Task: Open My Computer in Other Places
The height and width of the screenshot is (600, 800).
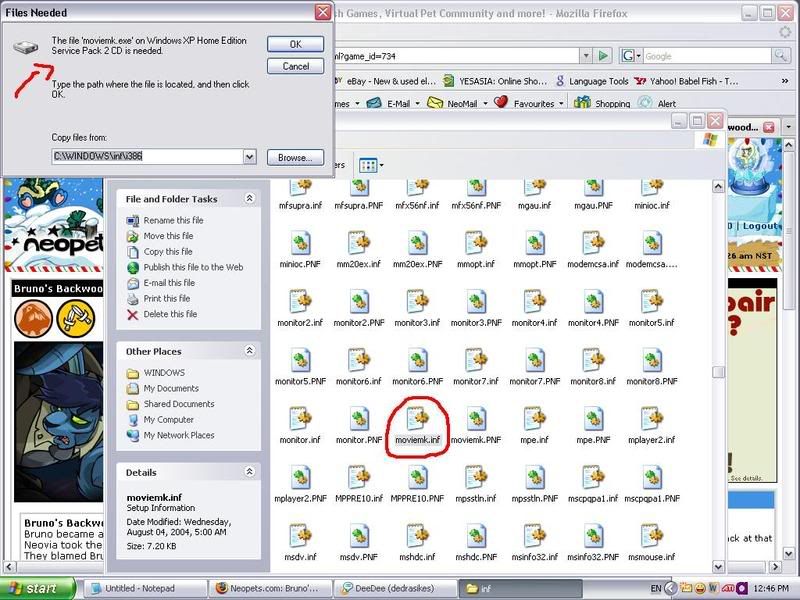Action: [168, 419]
